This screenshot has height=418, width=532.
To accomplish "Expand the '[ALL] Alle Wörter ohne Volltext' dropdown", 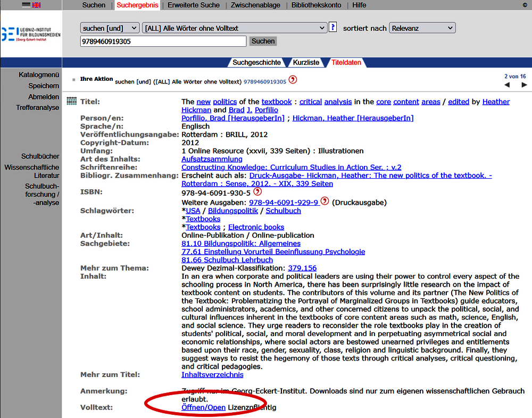I will (x=234, y=28).
